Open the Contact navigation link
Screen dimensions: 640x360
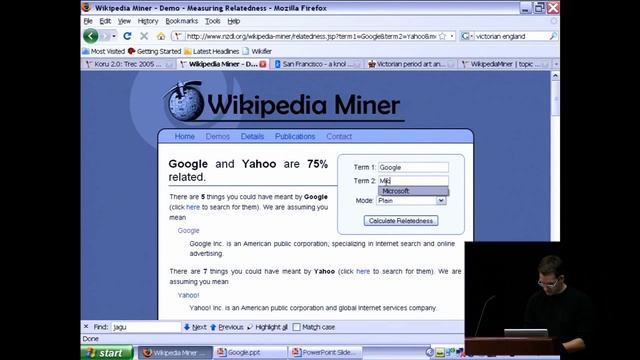coord(339,136)
